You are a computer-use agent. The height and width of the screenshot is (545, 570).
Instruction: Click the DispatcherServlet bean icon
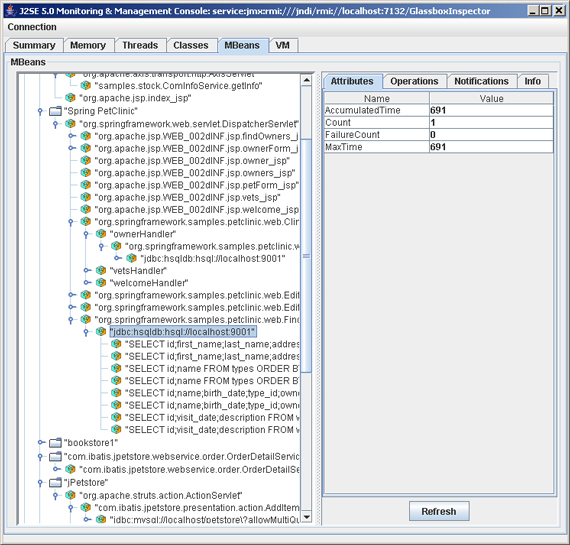pos(70,124)
